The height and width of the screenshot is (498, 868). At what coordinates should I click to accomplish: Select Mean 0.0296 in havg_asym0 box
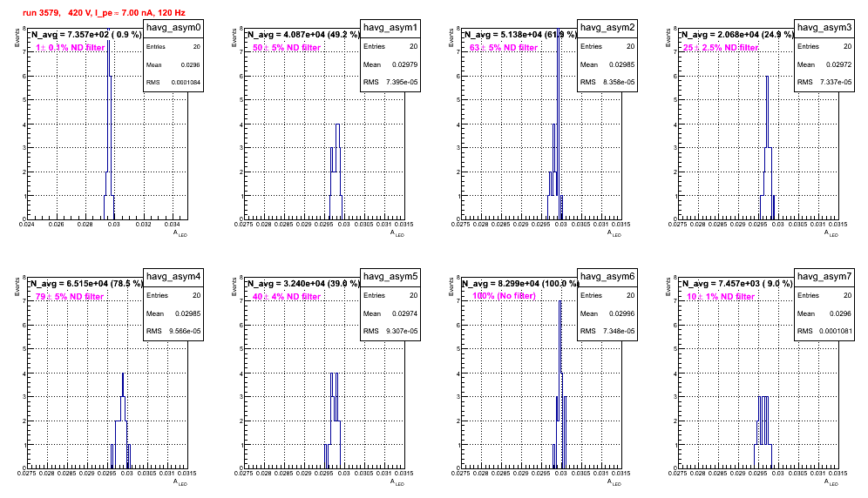tap(191, 64)
